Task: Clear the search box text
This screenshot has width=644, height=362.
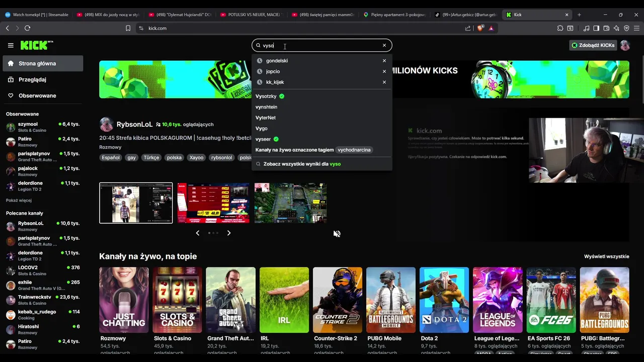Action: click(384, 45)
